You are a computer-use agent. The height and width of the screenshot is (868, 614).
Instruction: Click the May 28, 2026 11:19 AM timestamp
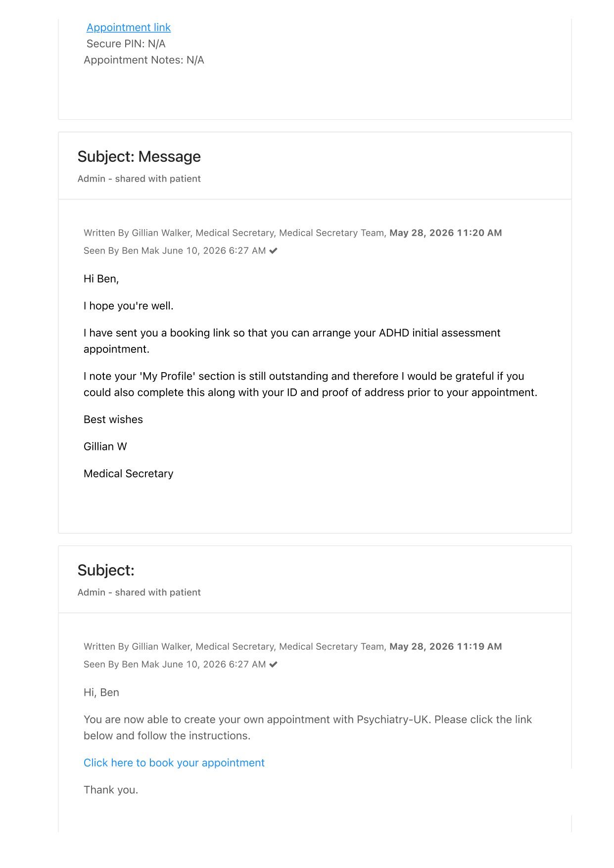point(445,646)
